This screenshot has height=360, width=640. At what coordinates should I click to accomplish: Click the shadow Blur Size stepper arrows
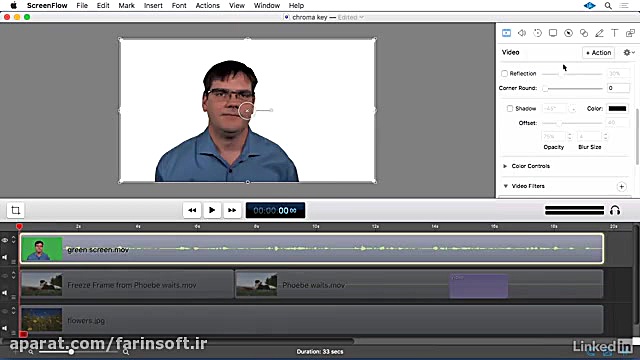coord(605,136)
